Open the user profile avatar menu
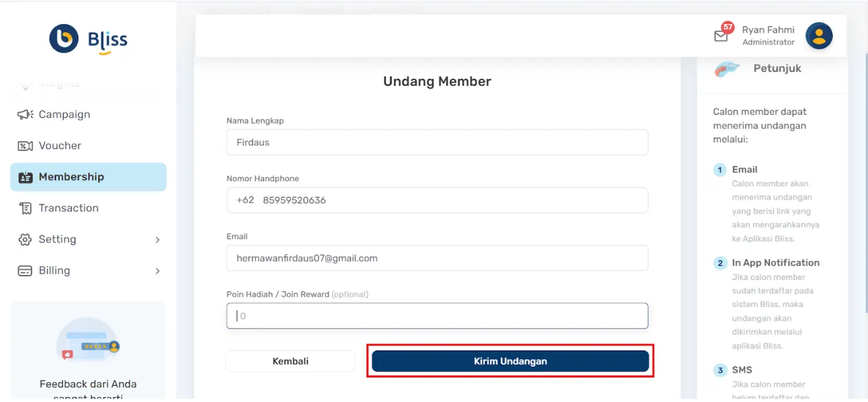Image resolution: width=868 pixels, height=402 pixels. (x=819, y=36)
